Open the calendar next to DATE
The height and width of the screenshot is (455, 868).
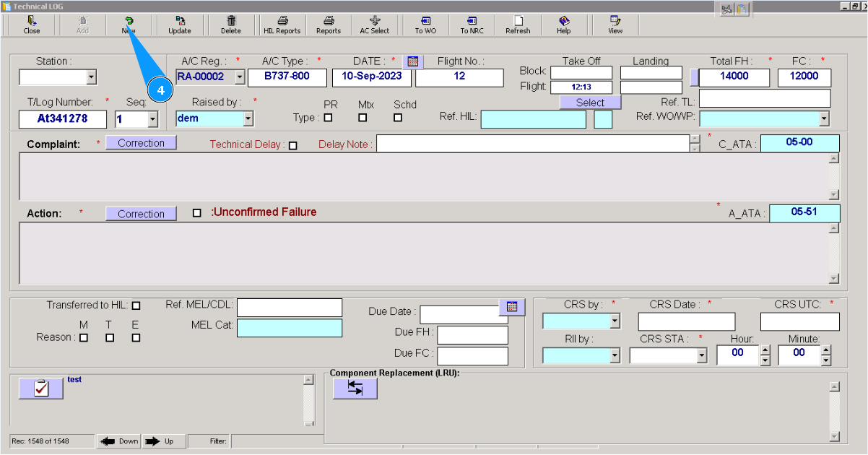pyautogui.click(x=413, y=62)
